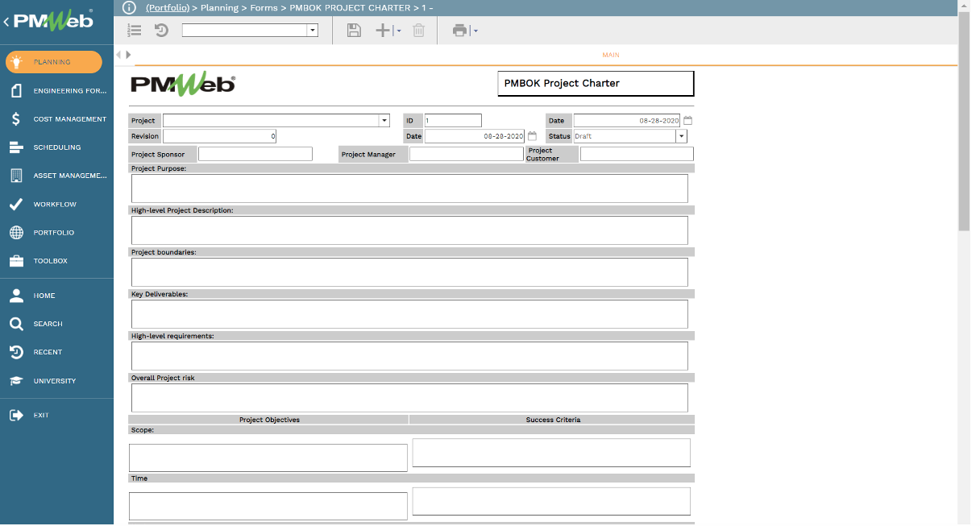
Task: Click the PMWeb logo in the sidebar
Action: pos(53,20)
